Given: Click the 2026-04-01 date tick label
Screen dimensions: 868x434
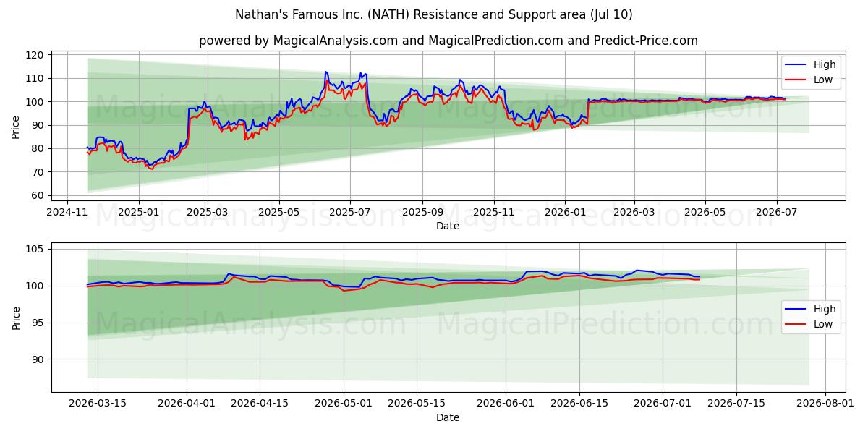Looking at the screenshot, I should (187, 404).
